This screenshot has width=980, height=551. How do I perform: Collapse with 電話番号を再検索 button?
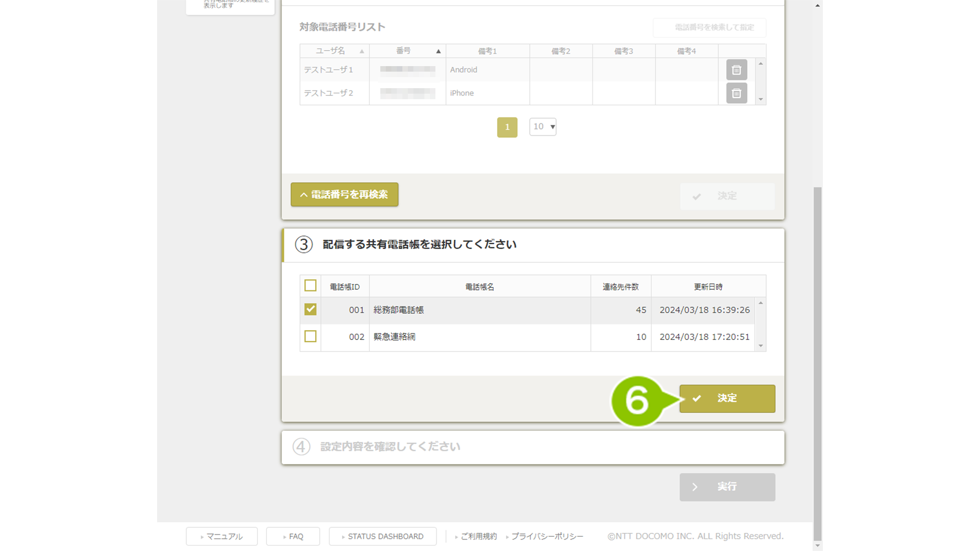click(344, 195)
